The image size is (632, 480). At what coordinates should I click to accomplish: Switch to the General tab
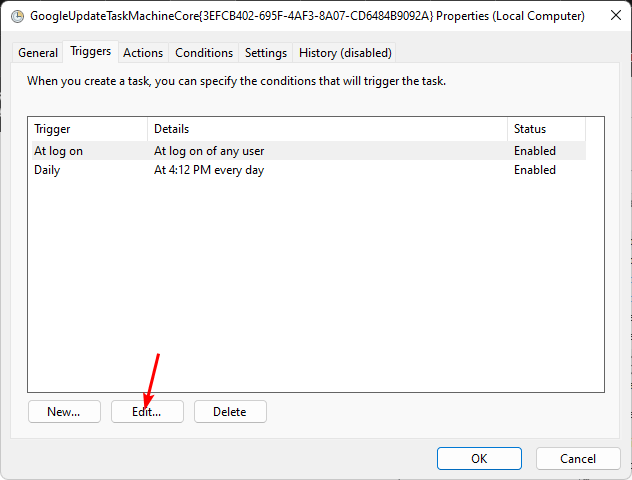(38, 53)
